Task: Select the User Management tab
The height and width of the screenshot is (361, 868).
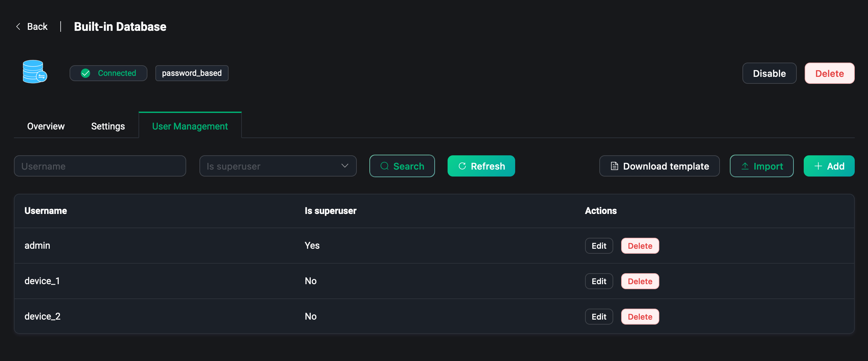Action: pyautogui.click(x=190, y=126)
